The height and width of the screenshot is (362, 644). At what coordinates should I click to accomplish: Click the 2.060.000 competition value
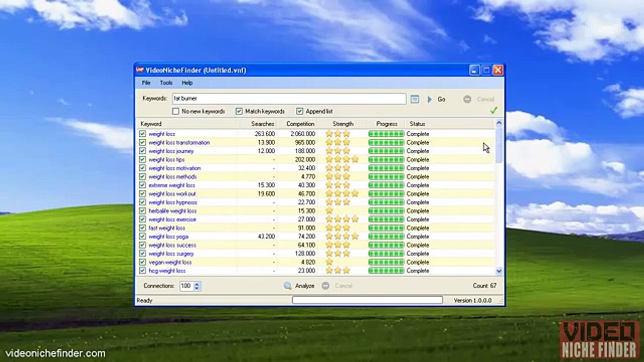[303, 134]
